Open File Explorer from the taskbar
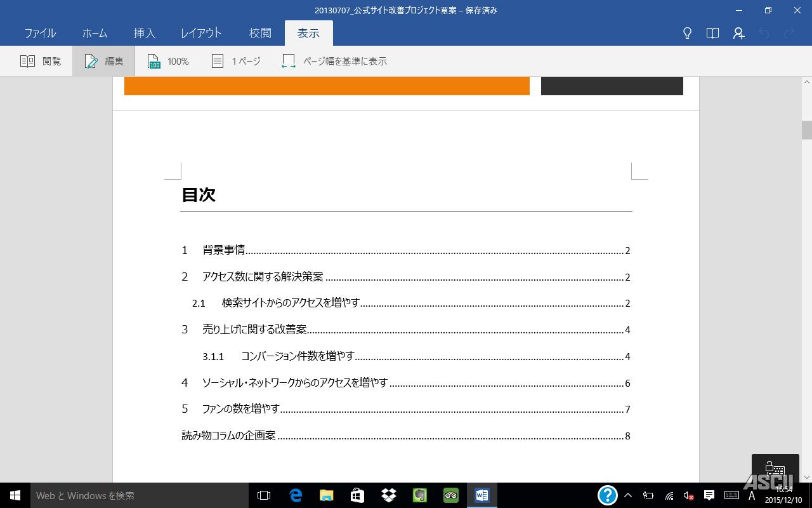 point(326,495)
